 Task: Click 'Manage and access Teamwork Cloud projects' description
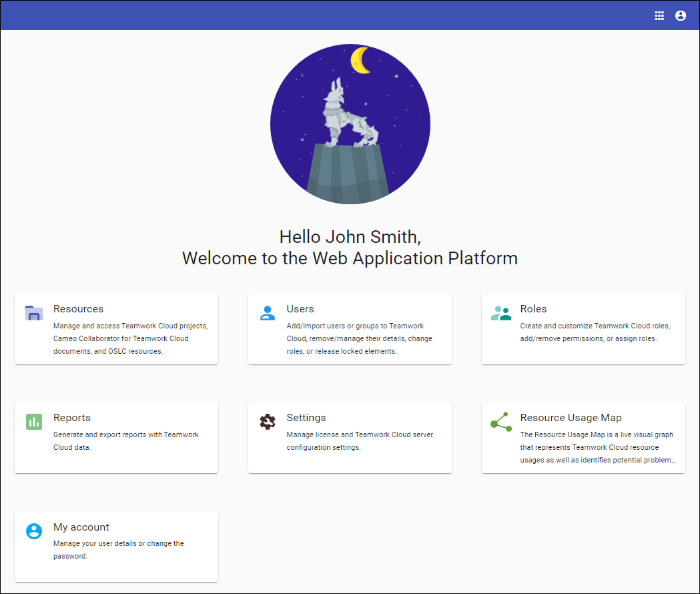[130, 338]
